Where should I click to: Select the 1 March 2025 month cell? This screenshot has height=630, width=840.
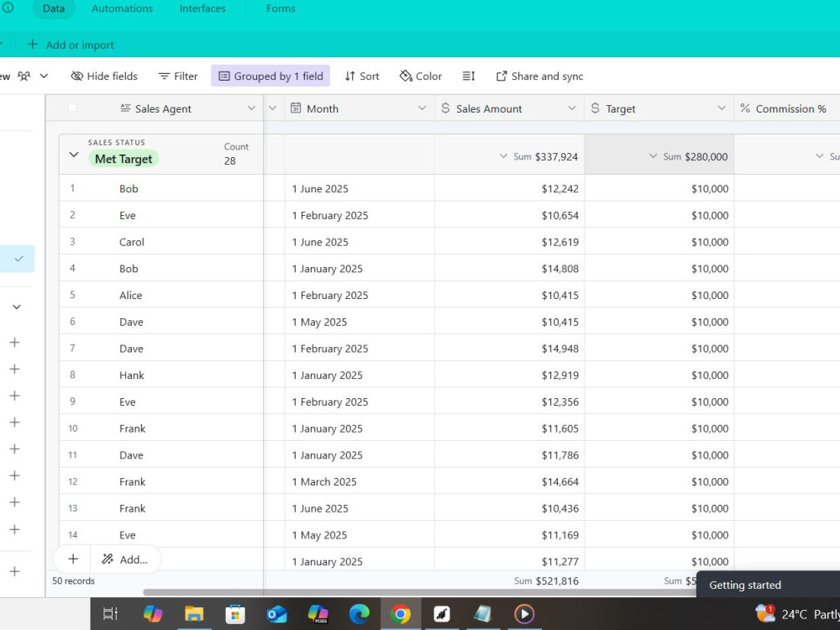[x=360, y=481]
